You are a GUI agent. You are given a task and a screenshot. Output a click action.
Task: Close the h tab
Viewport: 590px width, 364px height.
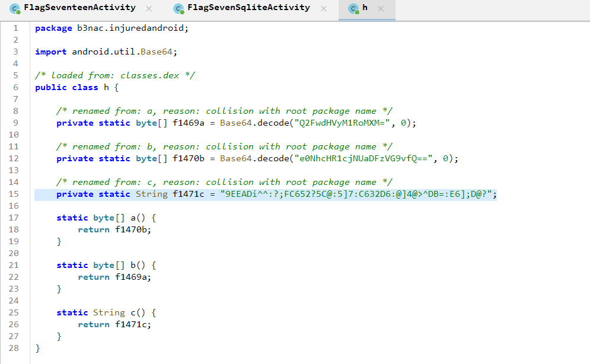click(x=381, y=9)
